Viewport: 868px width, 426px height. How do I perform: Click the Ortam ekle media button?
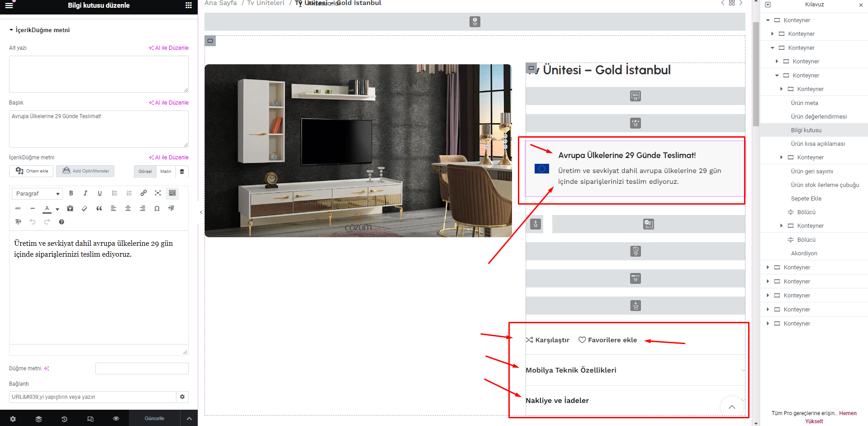click(x=32, y=171)
